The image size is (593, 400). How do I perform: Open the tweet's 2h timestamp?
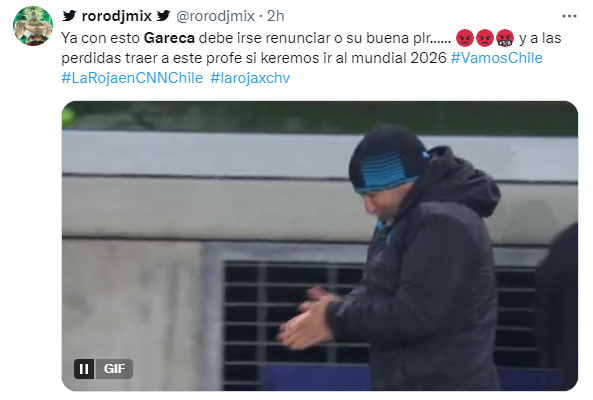(x=275, y=16)
